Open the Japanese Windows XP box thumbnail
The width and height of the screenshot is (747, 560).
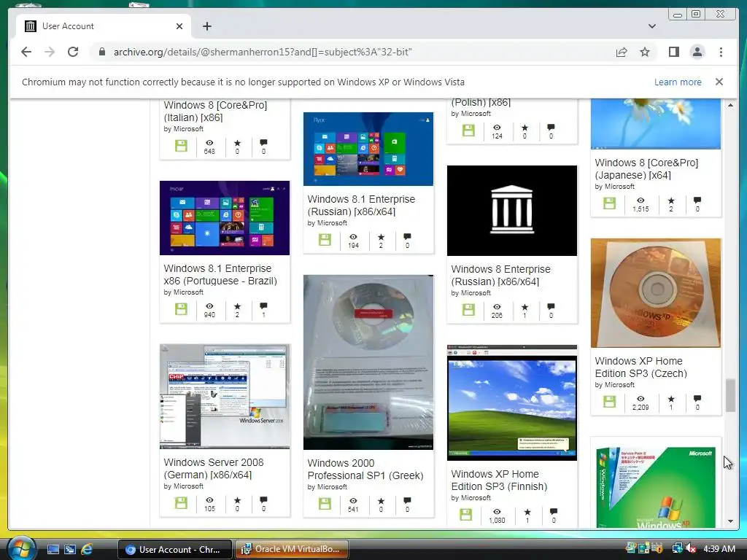pyautogui.click(x=656, y=486)
